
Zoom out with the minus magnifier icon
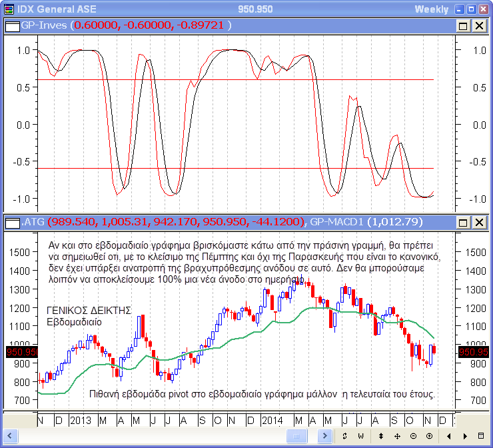(413, 435)
